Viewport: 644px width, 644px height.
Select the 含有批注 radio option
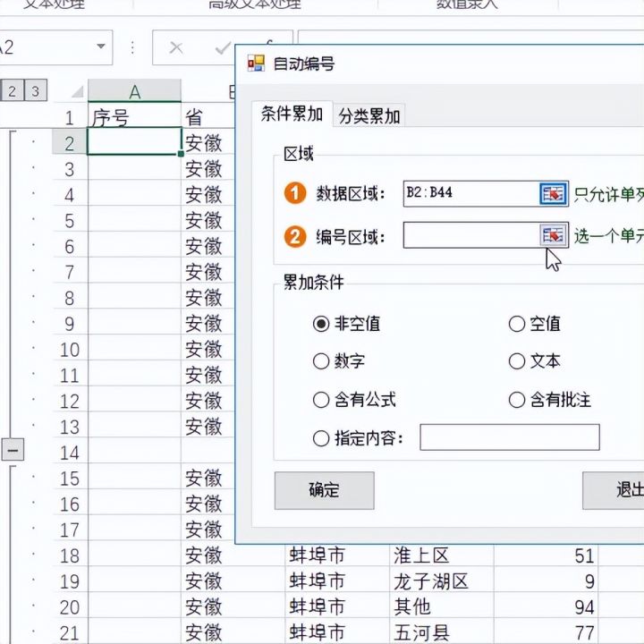(517, 400)
